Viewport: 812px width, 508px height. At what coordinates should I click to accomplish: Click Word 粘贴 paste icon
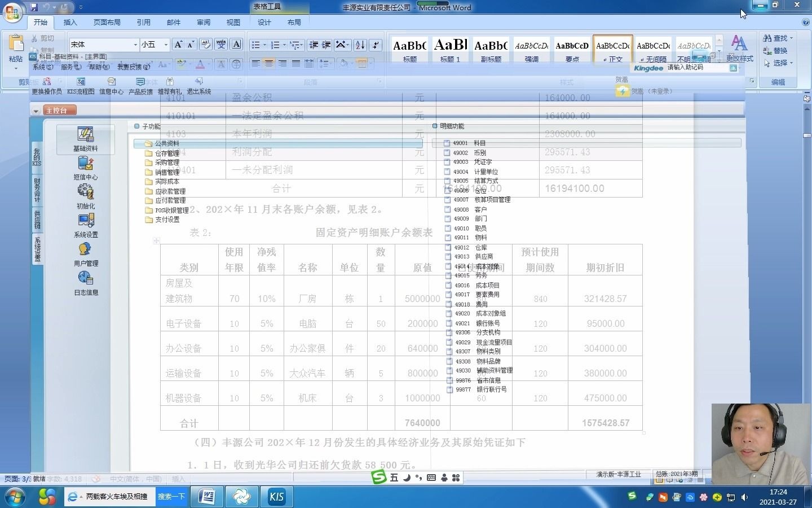(x=16, y=43)
